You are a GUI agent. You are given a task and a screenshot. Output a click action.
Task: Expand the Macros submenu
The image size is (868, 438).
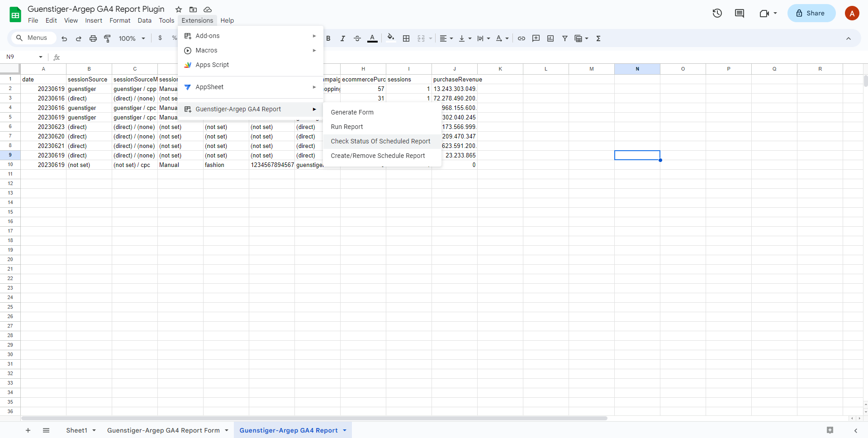click(251, 50)
